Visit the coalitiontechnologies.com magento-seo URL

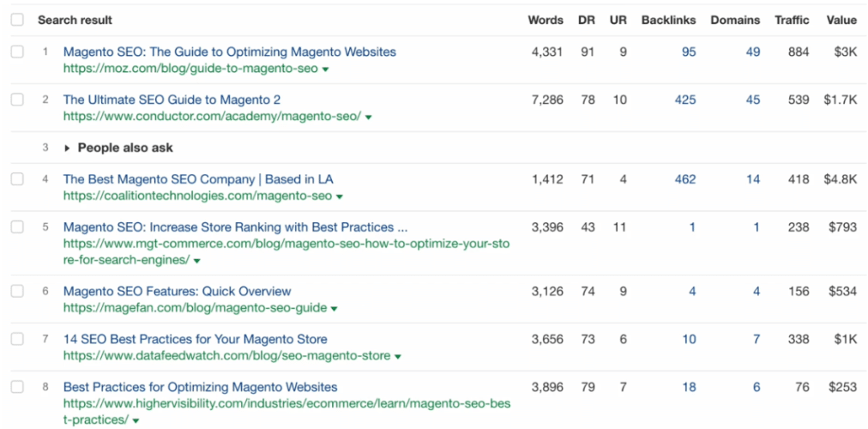[x=197, y=196]
